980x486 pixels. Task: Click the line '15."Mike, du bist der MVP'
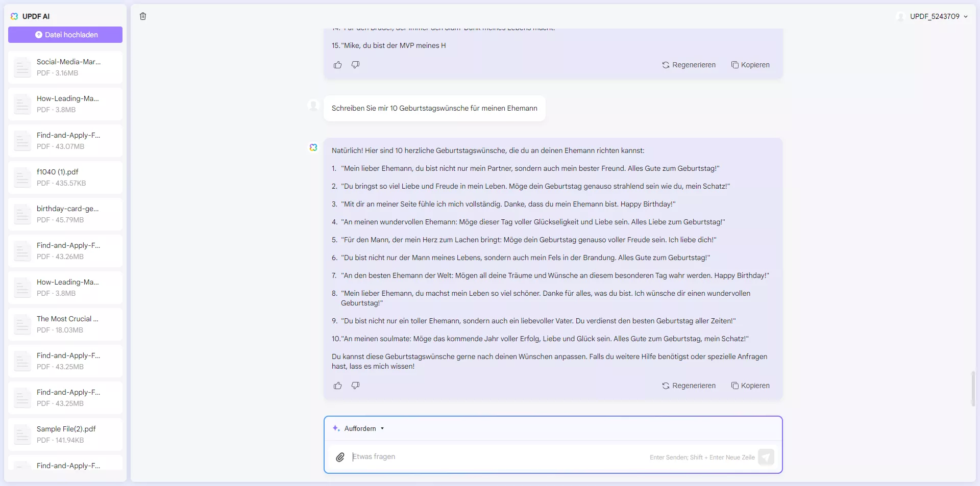[389, 45]
